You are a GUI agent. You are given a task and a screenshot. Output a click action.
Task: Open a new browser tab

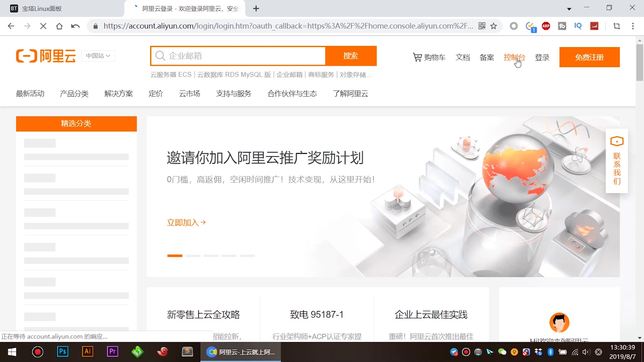click(256, 9)
